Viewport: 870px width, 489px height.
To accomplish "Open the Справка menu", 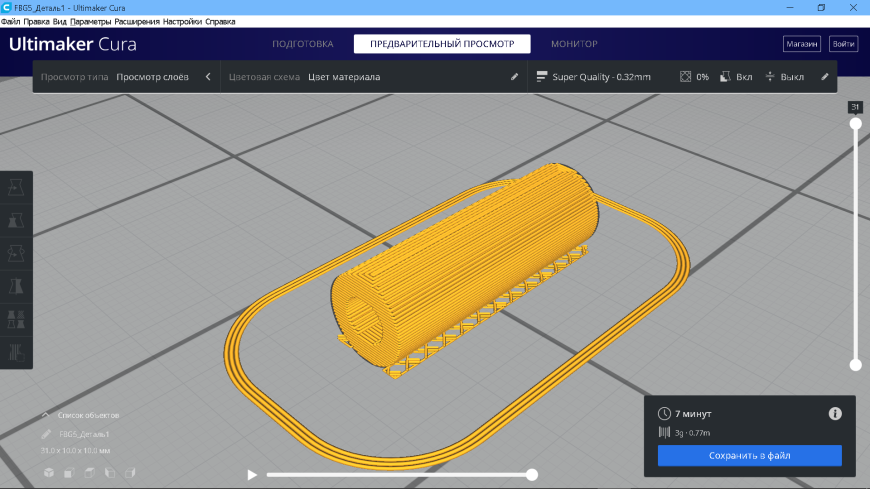I will [x=220, y=22].
